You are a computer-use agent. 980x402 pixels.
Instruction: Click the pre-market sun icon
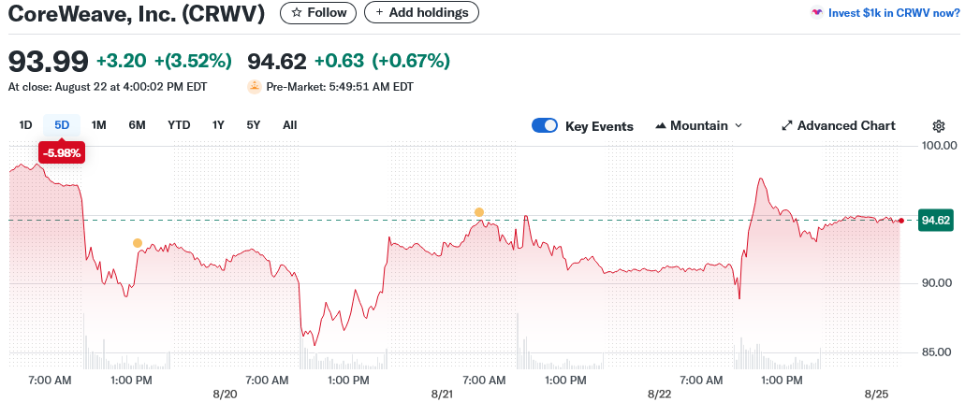[x=255, y=87]
